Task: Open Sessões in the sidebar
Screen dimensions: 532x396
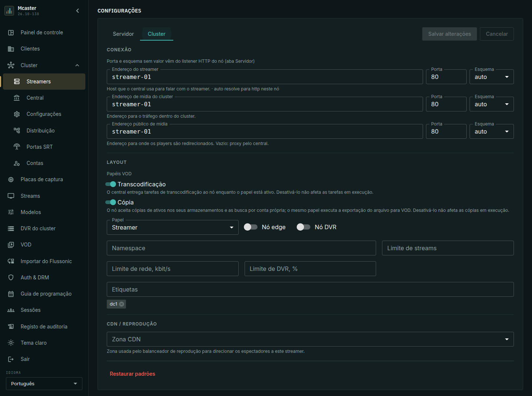Action: pos(44,310)
